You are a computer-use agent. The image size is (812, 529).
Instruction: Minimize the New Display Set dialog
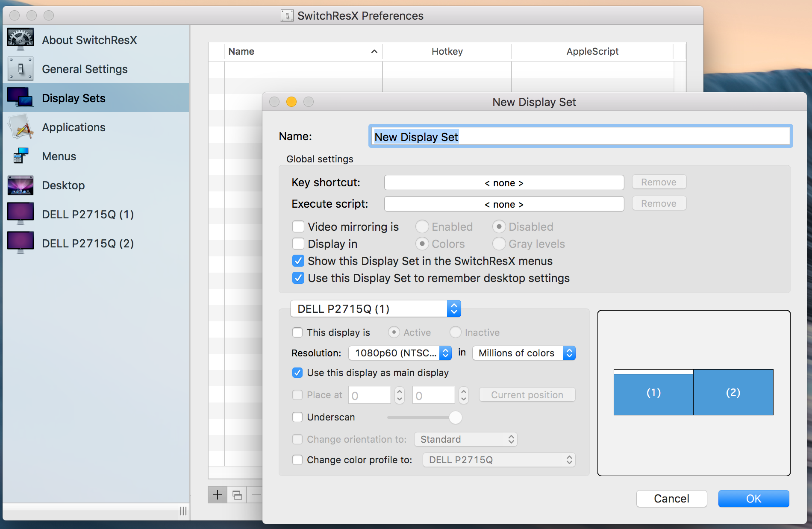click(x=291, y=102)
